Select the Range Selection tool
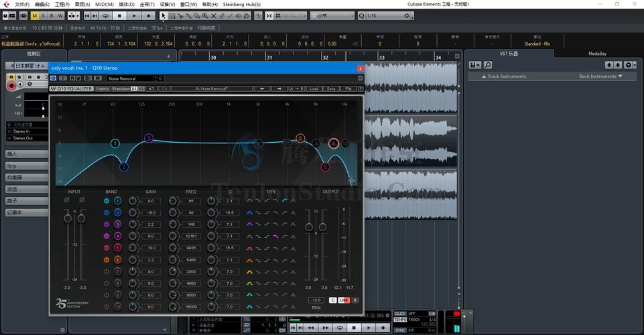The width and height of the screenshot is (644, 335). pyautogui.click(x=172, y=15)
